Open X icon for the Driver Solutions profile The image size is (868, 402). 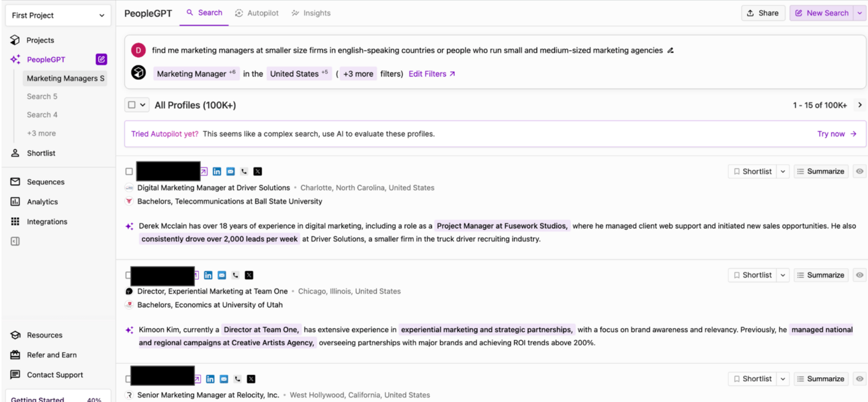258,171
